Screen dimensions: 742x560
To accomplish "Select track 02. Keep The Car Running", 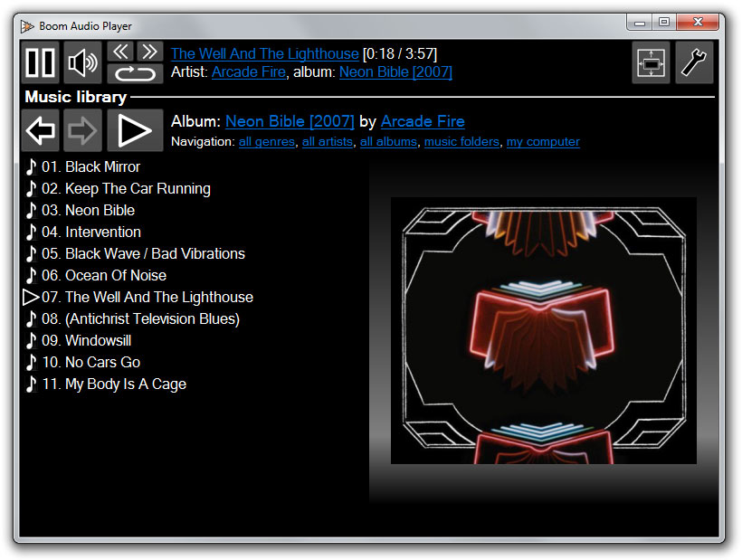I will (x=126, y=189).
